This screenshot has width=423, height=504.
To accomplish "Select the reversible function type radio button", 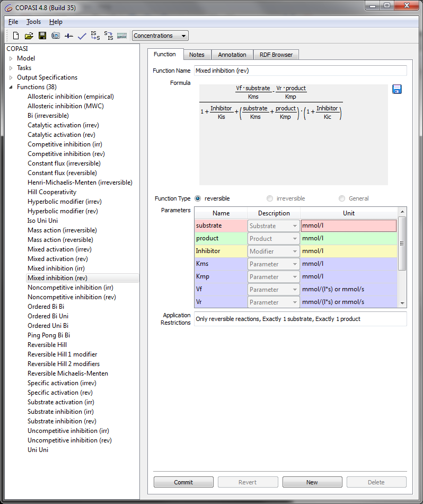I will click(198, 198).
